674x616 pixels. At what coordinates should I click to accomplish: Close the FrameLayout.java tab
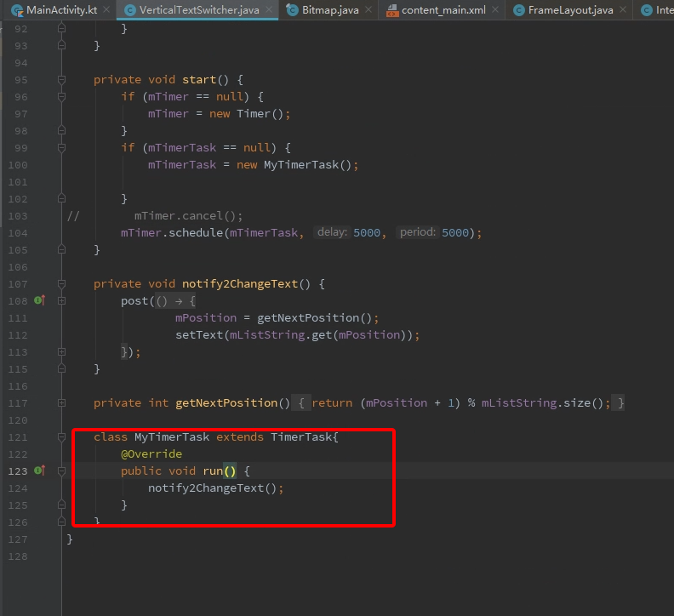tap(623, 9)
